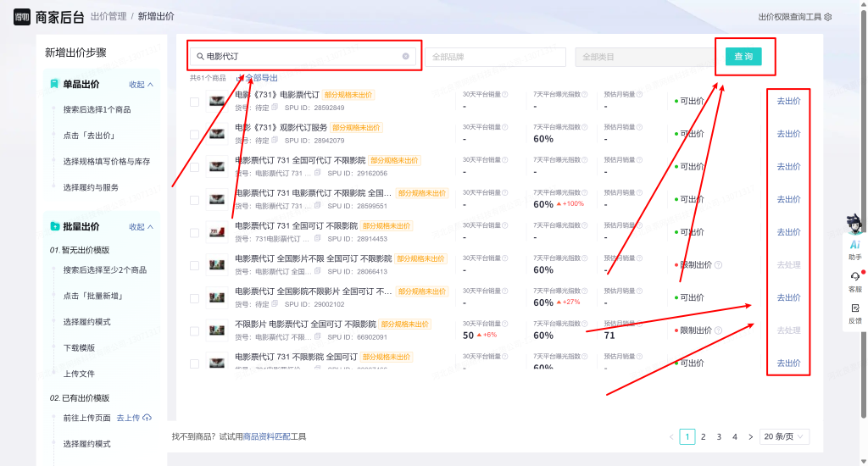Click 去上传 link in sidebar

tap(128, 418)
